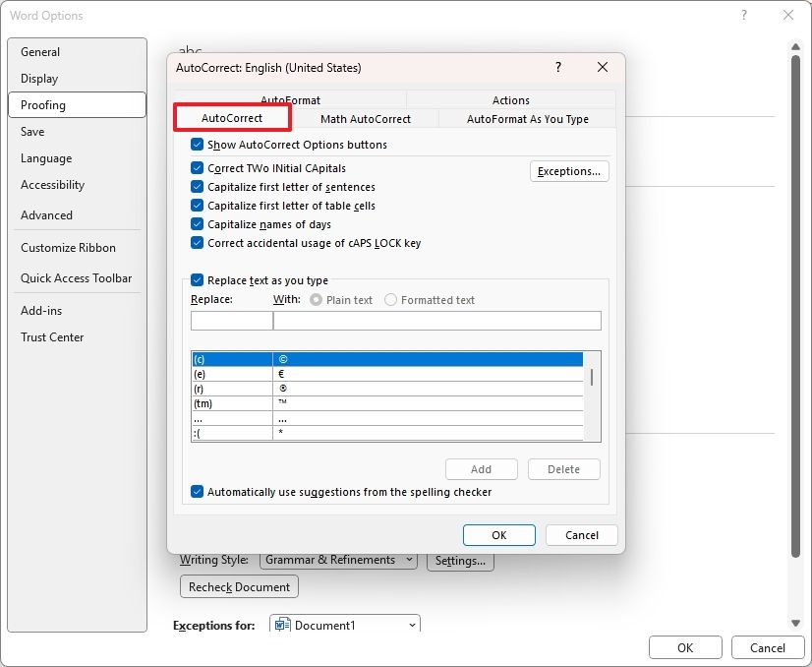Go to the Trust Center section

pos(52,337)
